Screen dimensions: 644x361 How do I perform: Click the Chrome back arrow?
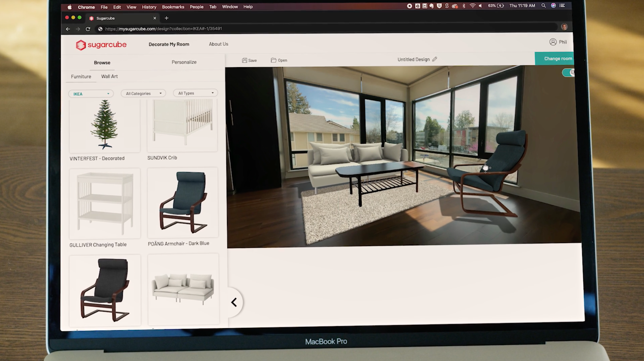68,29
